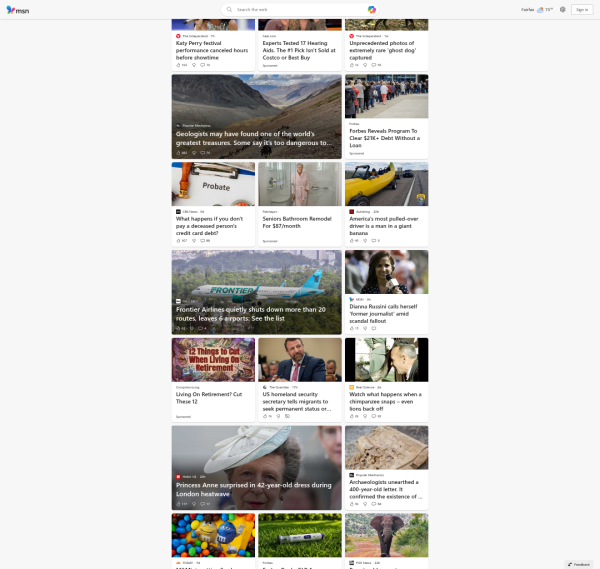Open Frontier Airlines shuts down routes headline

coord(251,314)
